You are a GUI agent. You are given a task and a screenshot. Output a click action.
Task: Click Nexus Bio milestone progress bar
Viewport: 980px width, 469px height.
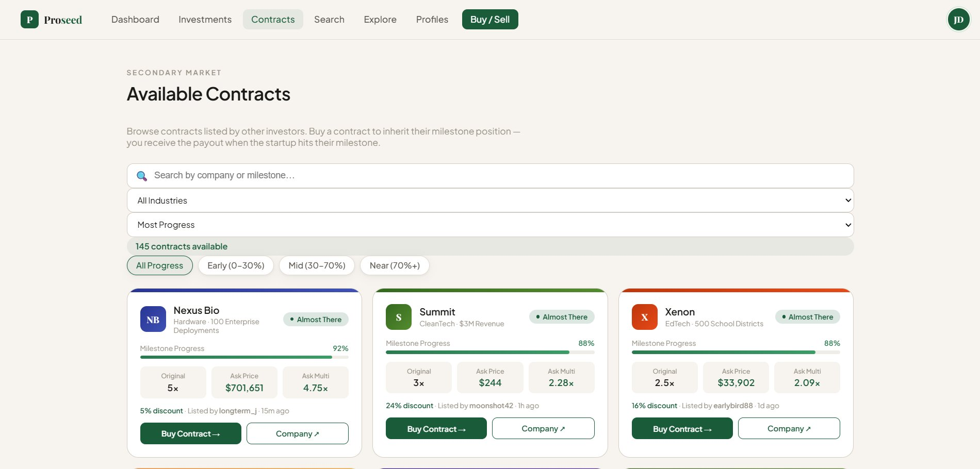244,357
